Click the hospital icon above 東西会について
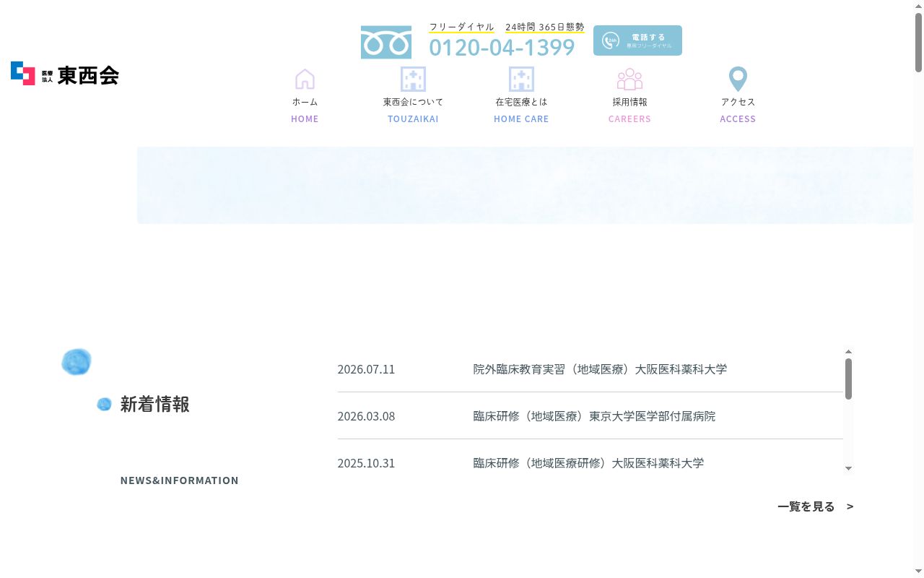The image size is (924, 578). [413, 79]
